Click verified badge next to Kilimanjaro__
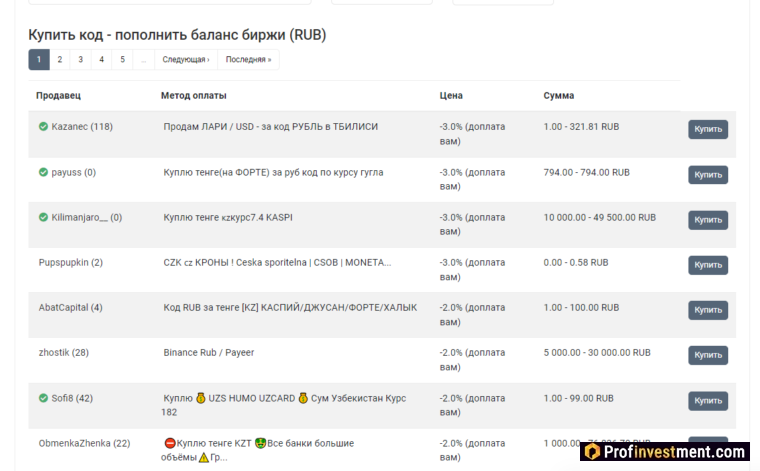 [43, 217]
